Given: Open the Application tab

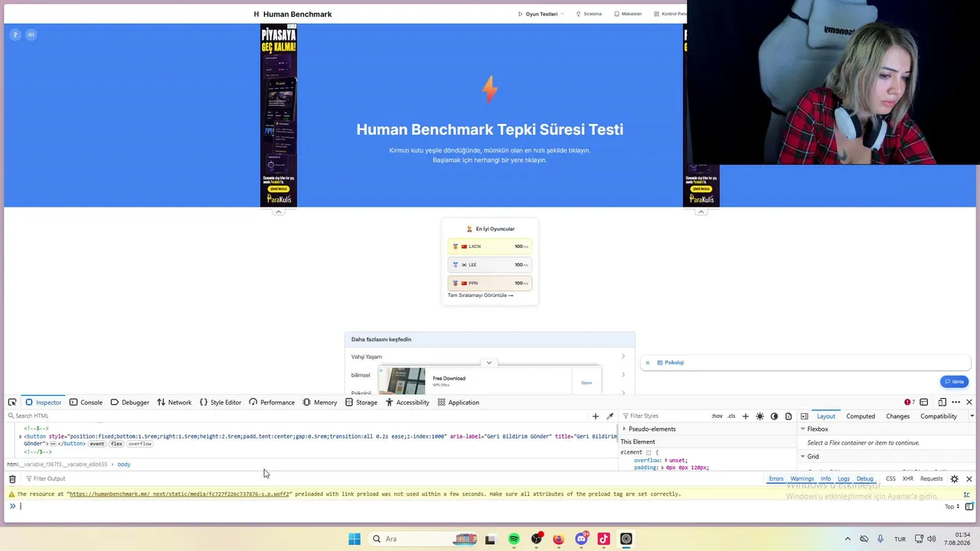Looking at the screenshot, I should click(458, 403).
